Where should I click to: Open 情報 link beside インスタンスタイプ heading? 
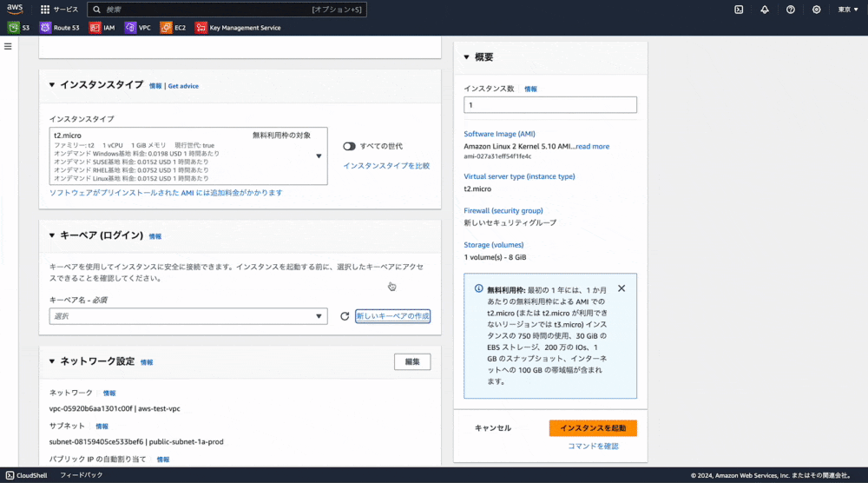[x=155, y=86]
